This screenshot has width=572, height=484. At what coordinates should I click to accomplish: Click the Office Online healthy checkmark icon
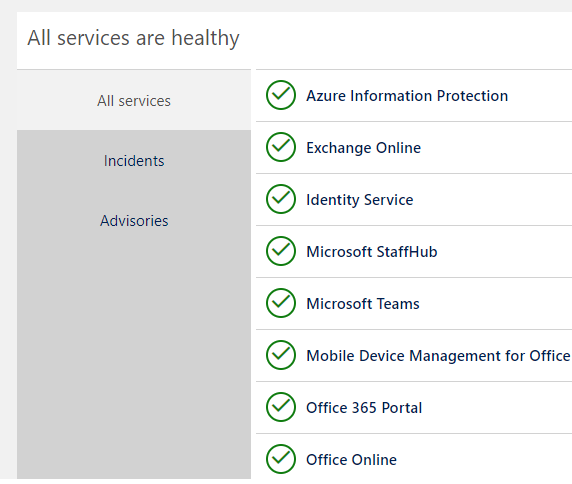tap(281, 459)
